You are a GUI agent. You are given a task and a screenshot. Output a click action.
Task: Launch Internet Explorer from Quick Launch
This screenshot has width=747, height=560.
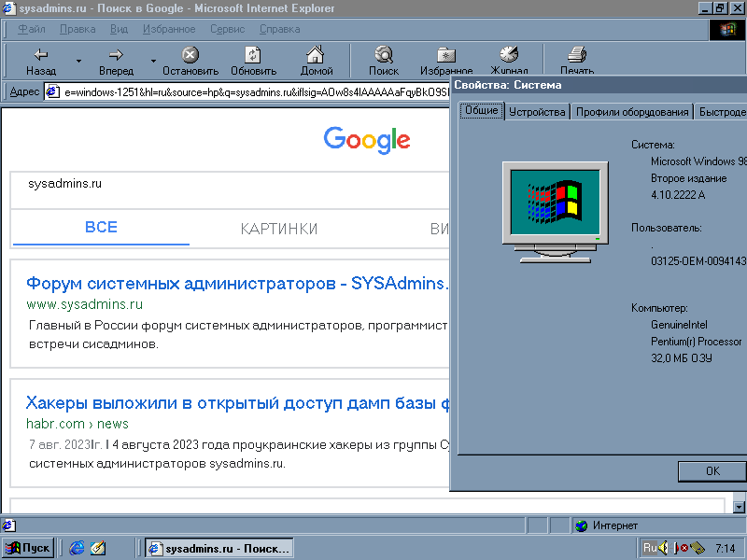[x=77, y=548]
